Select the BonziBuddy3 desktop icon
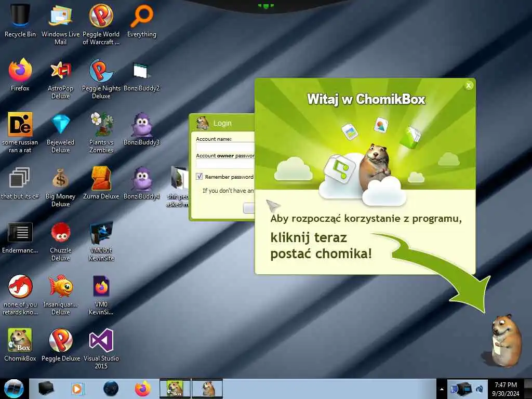The width and height of the screenshot is (532, 399). coord(141,129)
